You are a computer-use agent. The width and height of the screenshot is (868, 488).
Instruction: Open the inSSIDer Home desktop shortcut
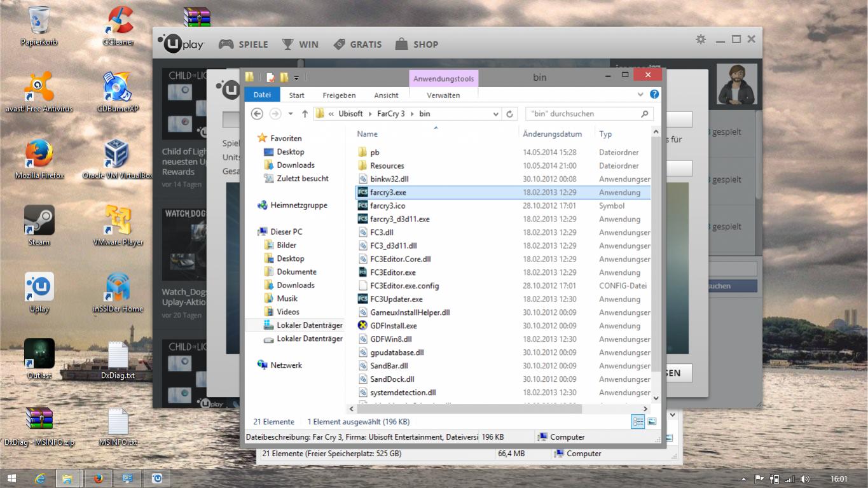tap(118, 293)
